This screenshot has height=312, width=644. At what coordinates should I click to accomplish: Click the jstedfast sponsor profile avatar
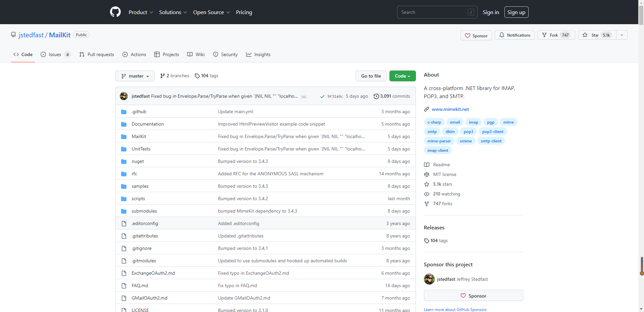point(429,279)
